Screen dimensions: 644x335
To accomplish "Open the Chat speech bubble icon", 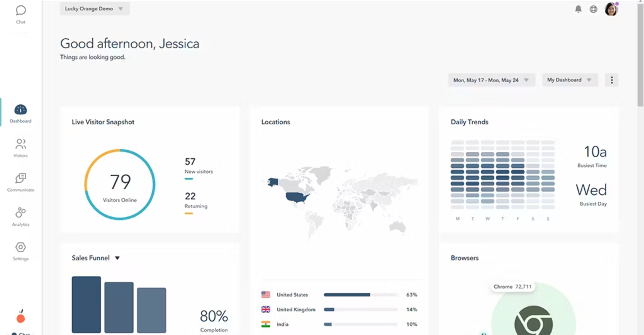I will coord(21,11).
